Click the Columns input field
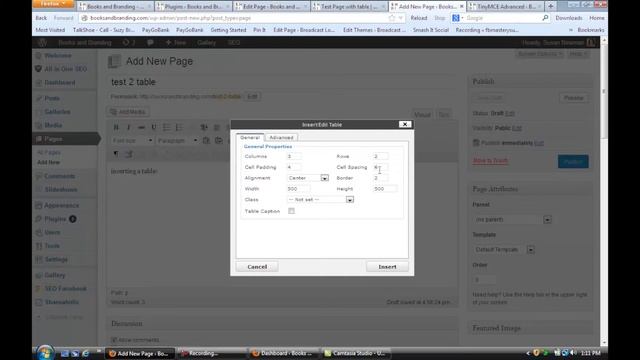Screen dimensions: 640x360 (x=294, y=156)
